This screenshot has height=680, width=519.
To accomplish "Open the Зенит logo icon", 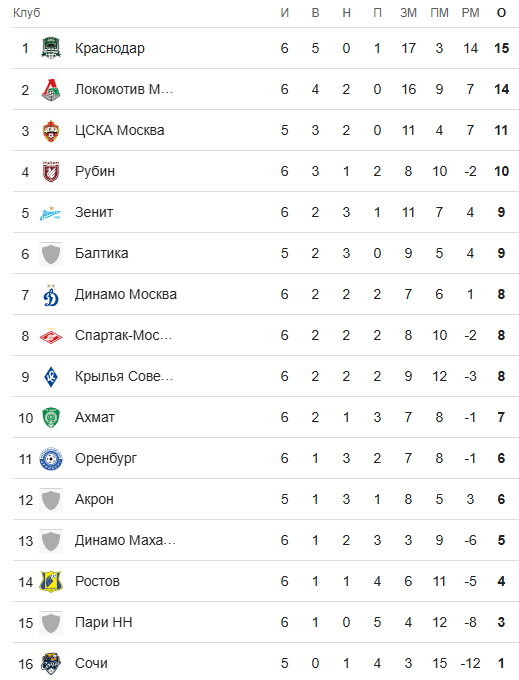I will click(x=51, y=212).
